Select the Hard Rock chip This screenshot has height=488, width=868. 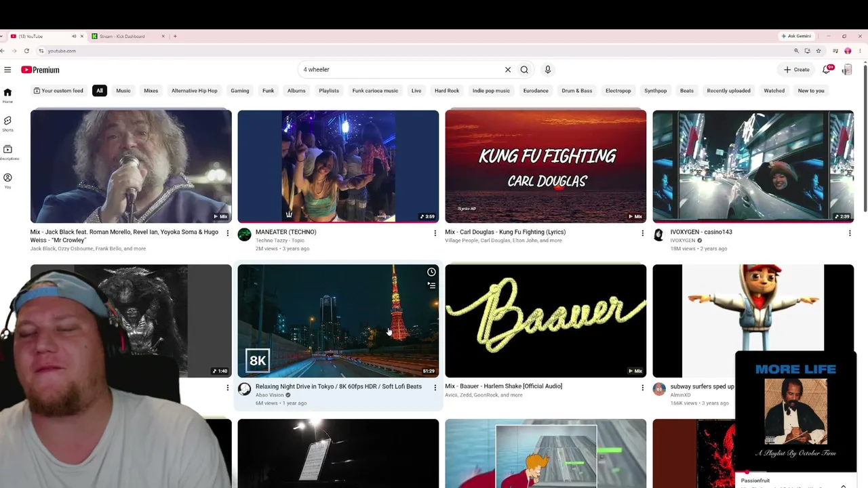pyautogui.click(x=447, y=91)
